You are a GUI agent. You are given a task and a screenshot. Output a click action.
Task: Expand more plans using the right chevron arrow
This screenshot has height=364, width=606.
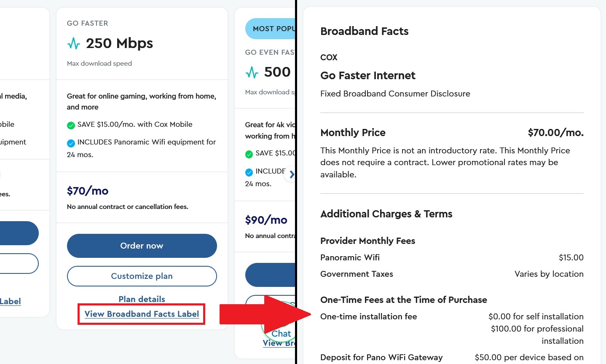292,174
